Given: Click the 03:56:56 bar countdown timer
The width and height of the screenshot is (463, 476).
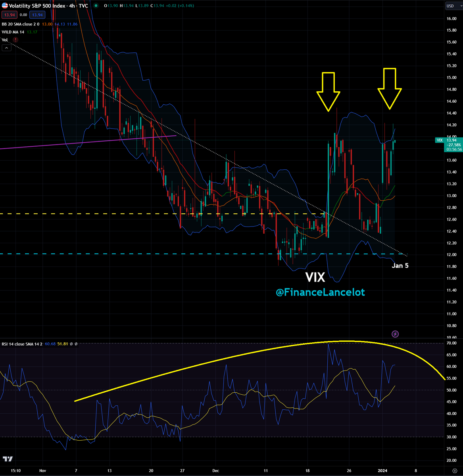Looking at the screenshot, I should point(454,150).
